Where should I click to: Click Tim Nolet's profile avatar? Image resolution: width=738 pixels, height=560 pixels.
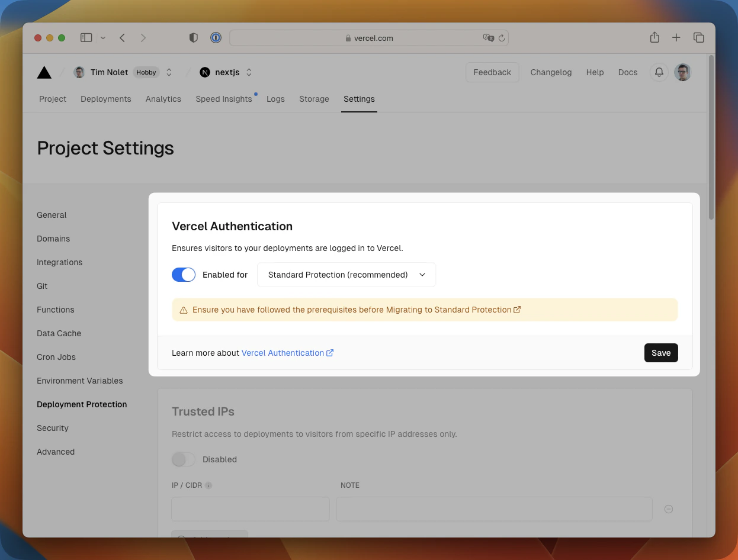click(79, 72)
